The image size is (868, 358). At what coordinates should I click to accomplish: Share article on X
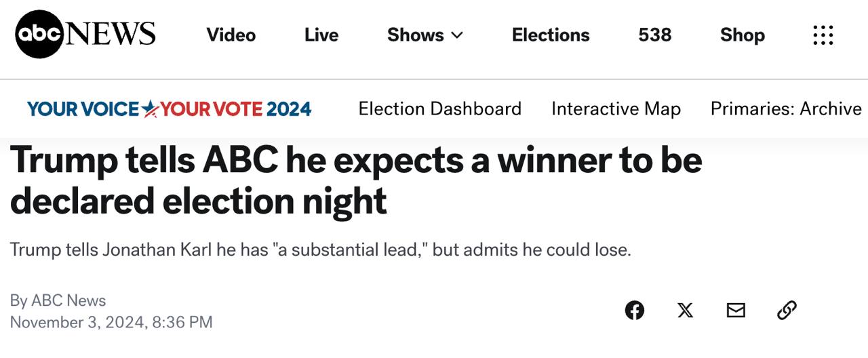click(x=686, y=311)
